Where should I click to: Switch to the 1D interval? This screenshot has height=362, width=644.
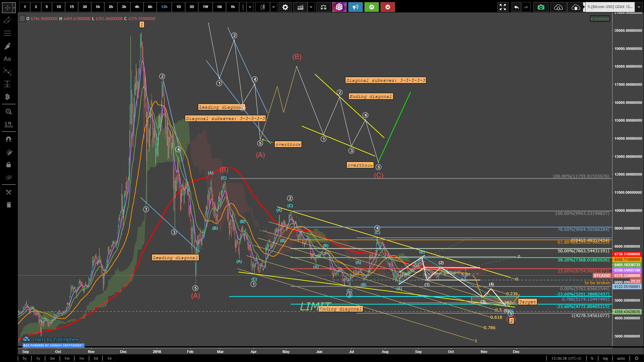click(178, 7)
